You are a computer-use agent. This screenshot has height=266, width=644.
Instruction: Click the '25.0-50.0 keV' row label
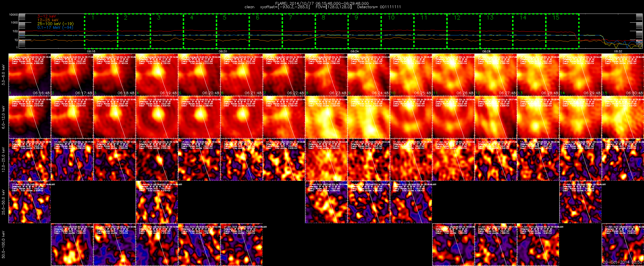tap(3, 202)
